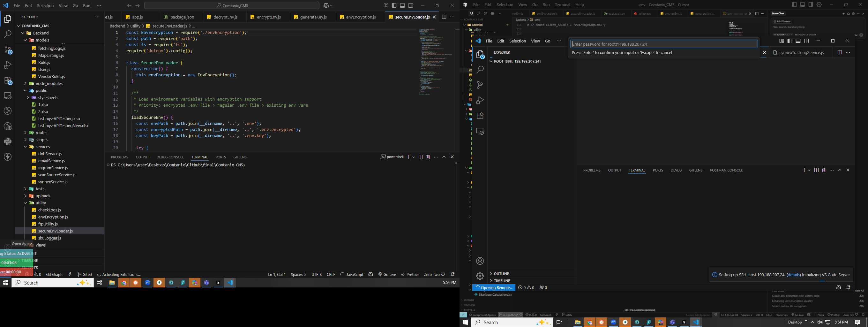Click Copilot status icon in left status bar
The width and height of the screenshot is (868, 327).
pyautogui.click(x=370, y=274)
